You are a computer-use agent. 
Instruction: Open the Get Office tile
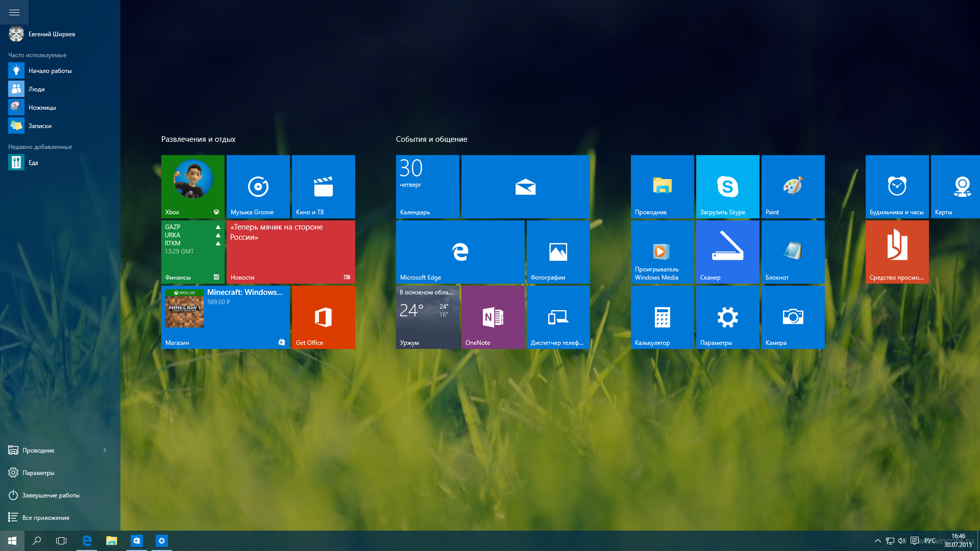pyautogui.click(x=324, y=317)
